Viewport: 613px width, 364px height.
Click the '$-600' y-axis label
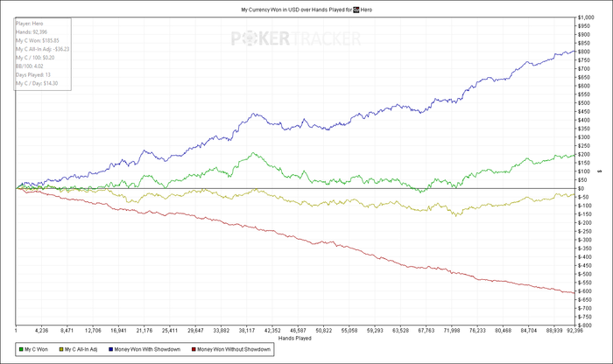[x=585, y=291]
